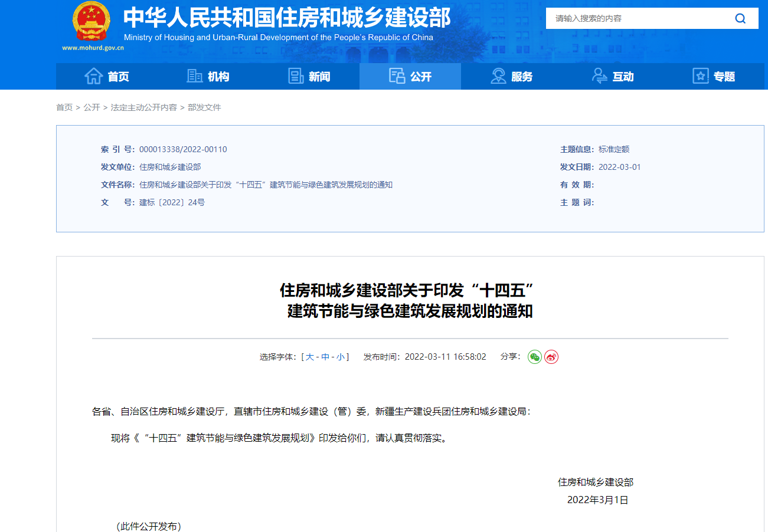Open the 公开 breadcrumb link
768x532 pixels.
click(x=91, y=107)
